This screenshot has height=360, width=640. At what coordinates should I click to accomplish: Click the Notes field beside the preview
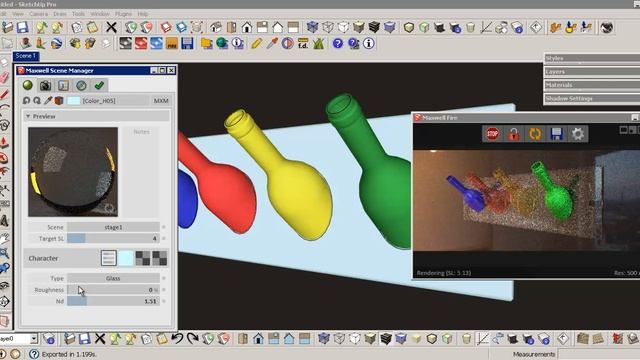[x=141, y=172]
